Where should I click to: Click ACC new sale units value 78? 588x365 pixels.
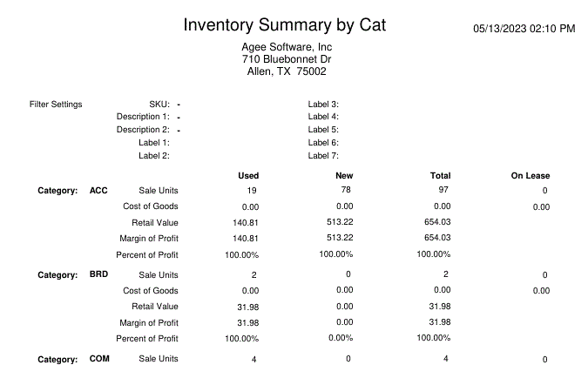pos(347,190)
